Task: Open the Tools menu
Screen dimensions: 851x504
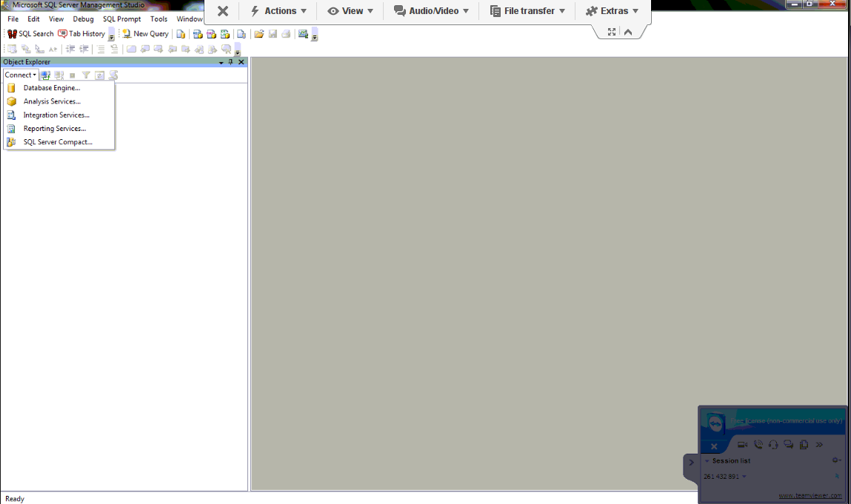Action: [158, 19]
